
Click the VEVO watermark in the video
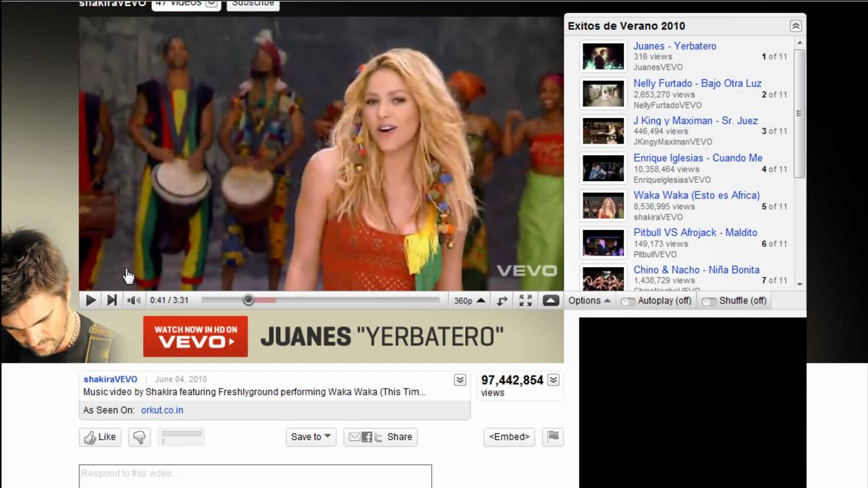(x=527, y=270)
